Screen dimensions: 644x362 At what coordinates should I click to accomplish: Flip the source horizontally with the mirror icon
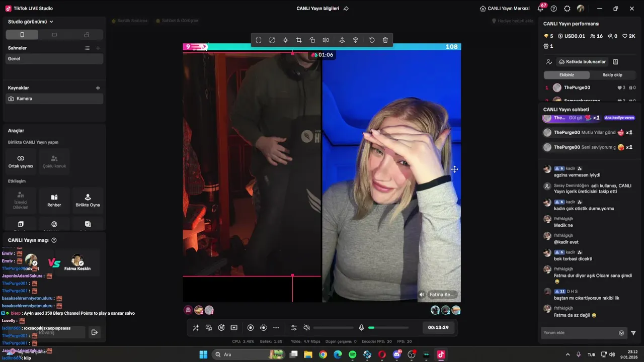326,40
